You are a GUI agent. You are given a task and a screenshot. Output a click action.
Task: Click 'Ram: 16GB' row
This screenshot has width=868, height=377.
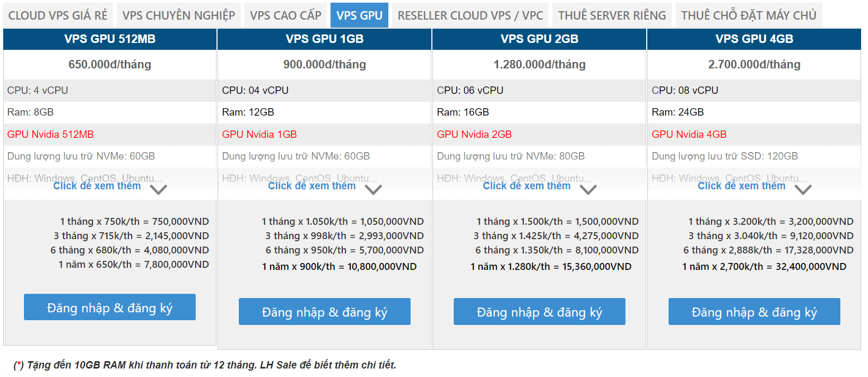pyautogui.click(x=540, y=112)
